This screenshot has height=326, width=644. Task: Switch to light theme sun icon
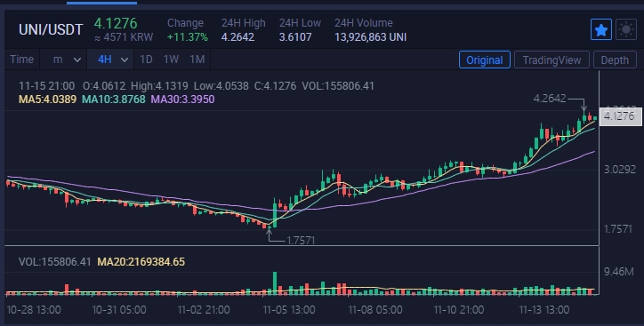click(626, 29)
